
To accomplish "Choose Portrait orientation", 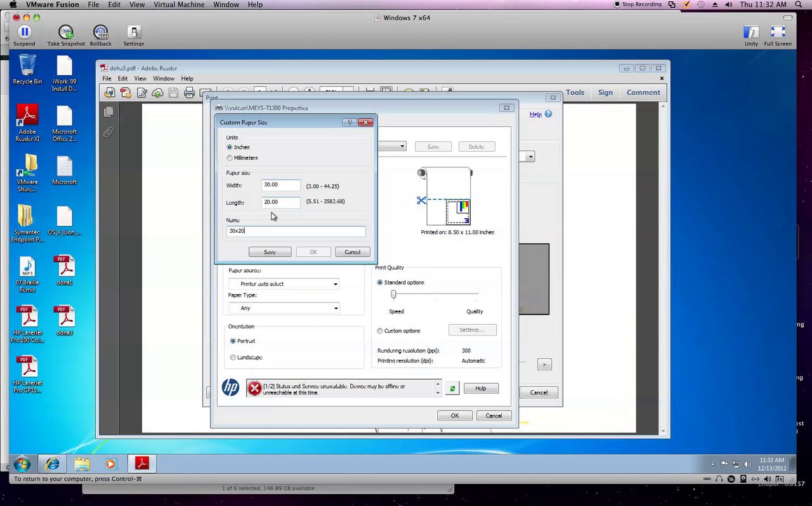I will [x=233, y=341].
